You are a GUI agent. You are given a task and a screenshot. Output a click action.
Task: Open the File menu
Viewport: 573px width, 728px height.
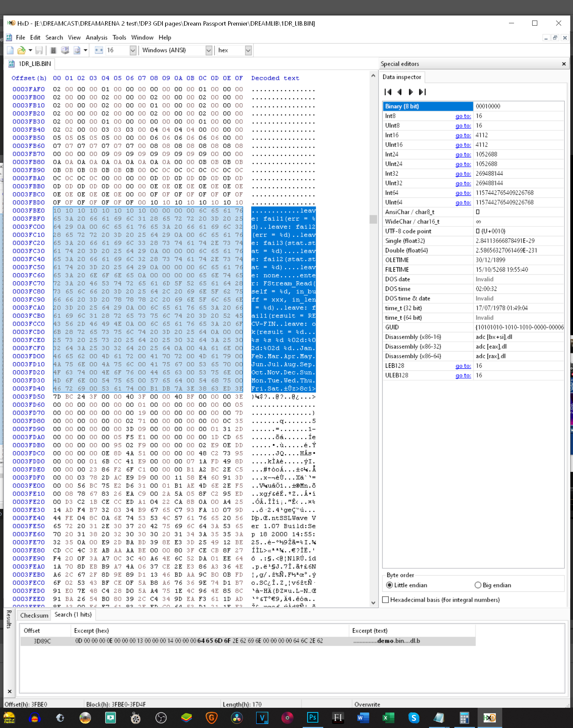21,37
